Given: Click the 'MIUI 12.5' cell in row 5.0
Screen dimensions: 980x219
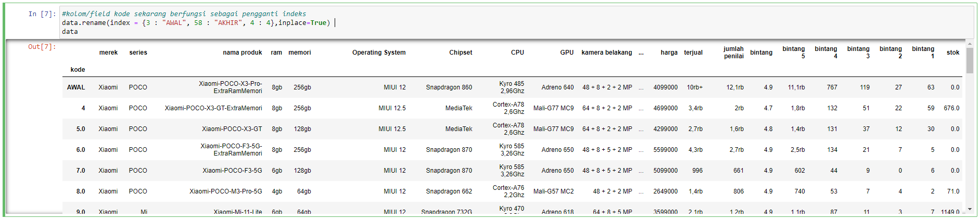Looking at the screenshot, I should click(x=392, y=129).
